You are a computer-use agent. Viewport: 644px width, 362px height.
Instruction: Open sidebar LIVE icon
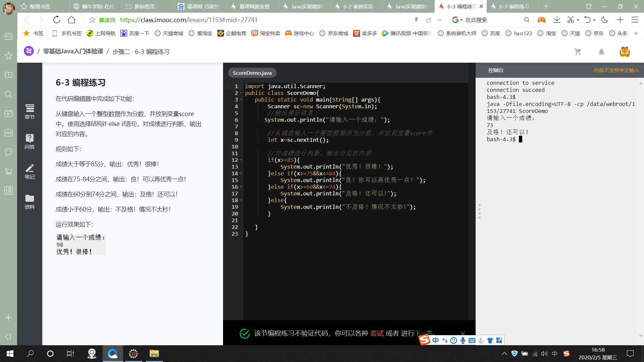tap(8, 132)
